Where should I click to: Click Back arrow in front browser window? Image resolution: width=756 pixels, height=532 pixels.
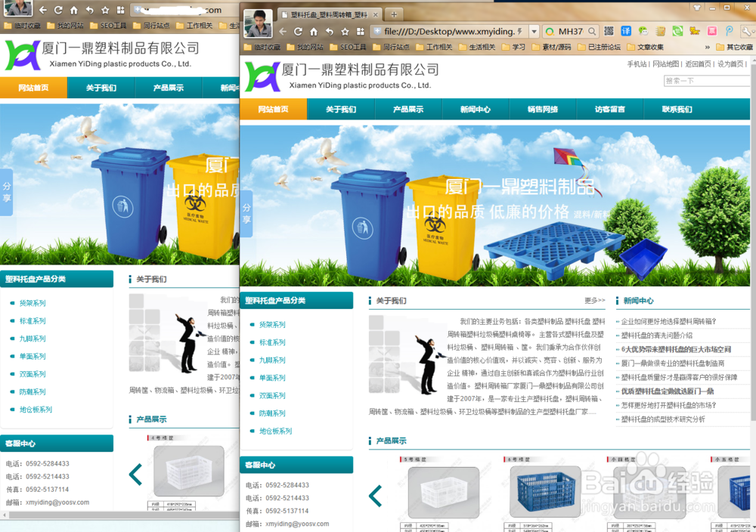pyautogui.click(x=283, y=32)
